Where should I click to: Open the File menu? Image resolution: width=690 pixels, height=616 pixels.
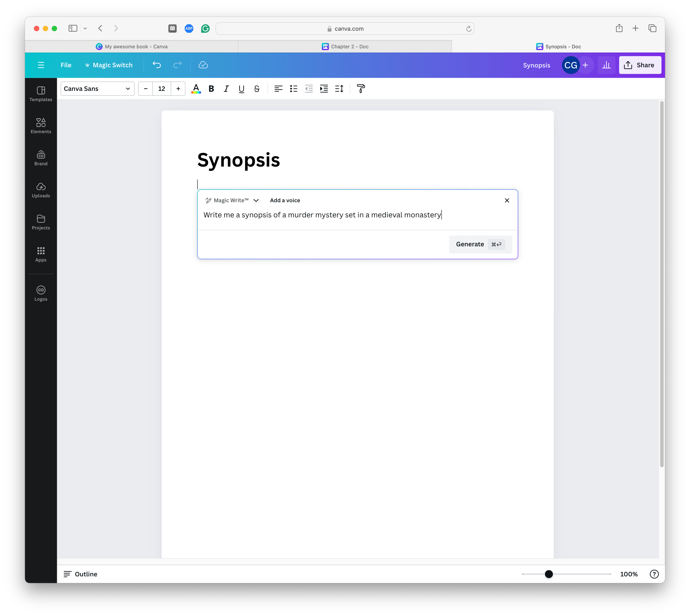[x=66, y=65]
